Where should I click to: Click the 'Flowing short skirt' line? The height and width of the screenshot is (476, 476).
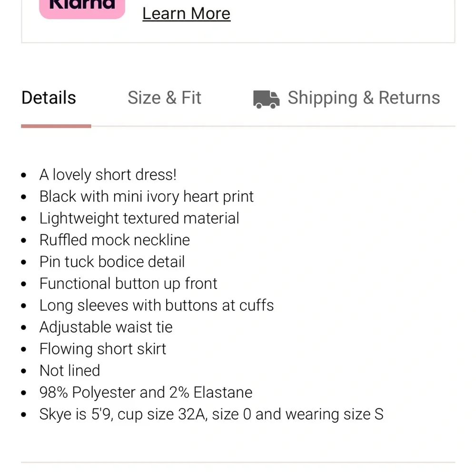tap(103, 349)
